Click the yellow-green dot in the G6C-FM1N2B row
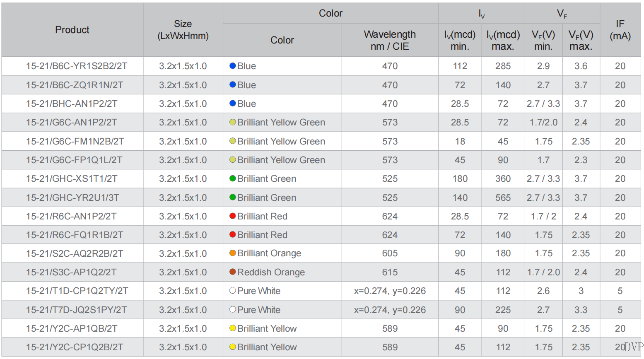The width and height of the screenshot is (644, 359). click(x=233, y=141)
